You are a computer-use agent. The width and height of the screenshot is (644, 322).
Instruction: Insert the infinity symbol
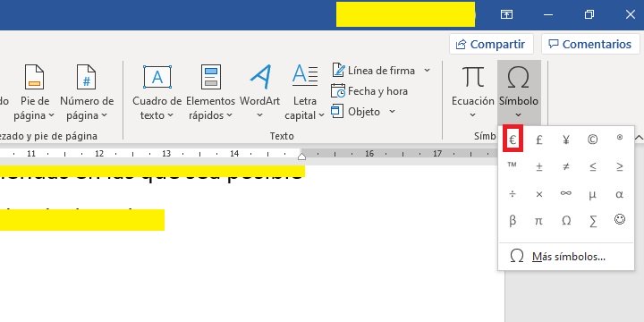[x=566, y=193]
